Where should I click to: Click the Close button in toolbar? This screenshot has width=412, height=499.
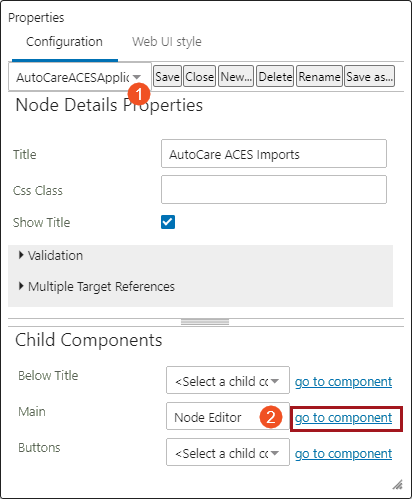point(200,76)
